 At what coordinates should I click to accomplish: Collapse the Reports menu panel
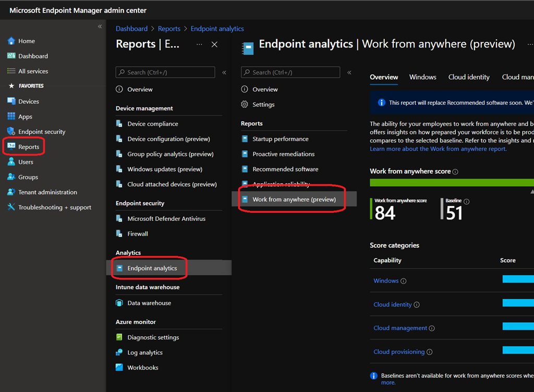[224, 73]
